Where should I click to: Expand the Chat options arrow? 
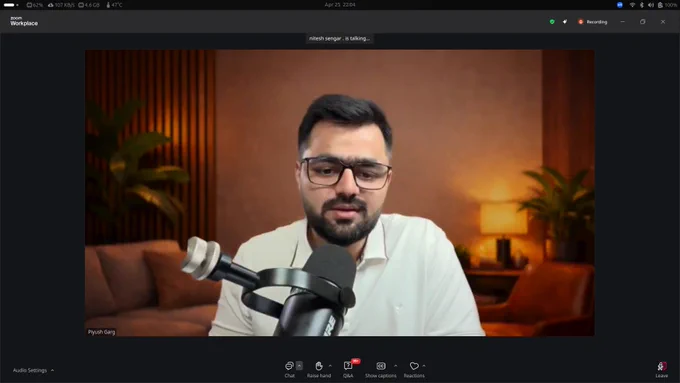click(x=299, y=366)
